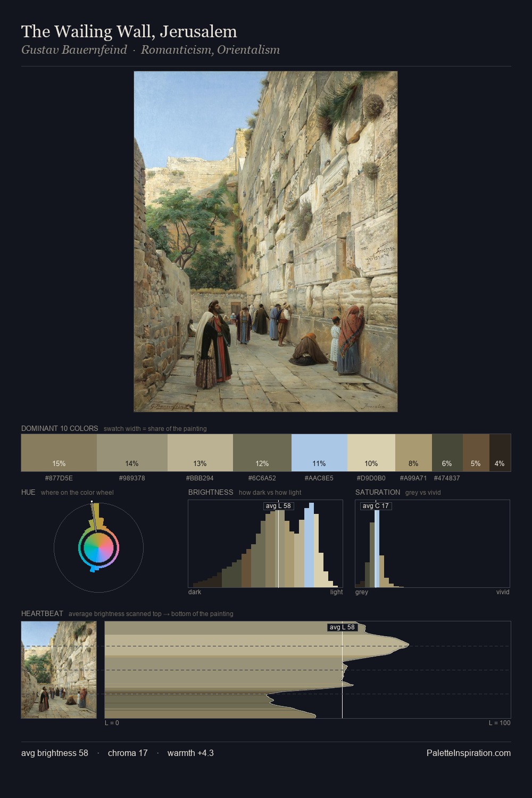Click the Romanticism, Orientalism style text
Screen dimensions: 532x798
click(210, 50)
